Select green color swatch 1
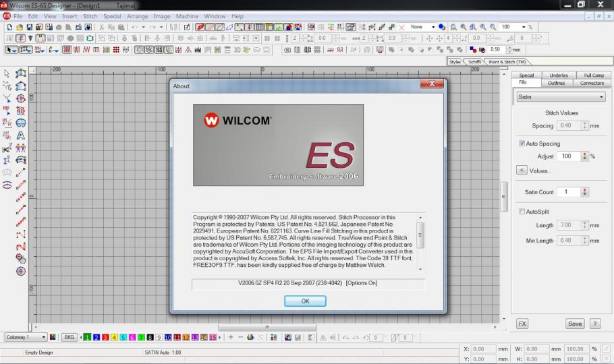The image size is (614, 364). (x=87, y=337)
